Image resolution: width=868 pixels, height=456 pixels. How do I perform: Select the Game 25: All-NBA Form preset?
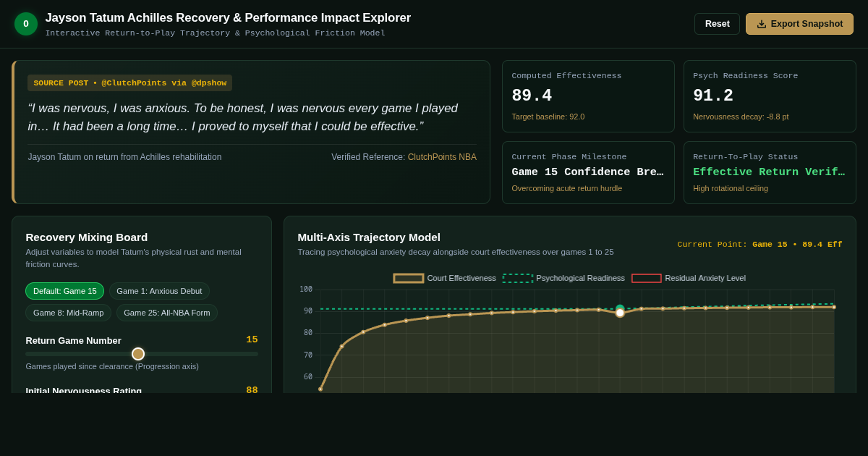pyautogui.click(x=167, y=313)
